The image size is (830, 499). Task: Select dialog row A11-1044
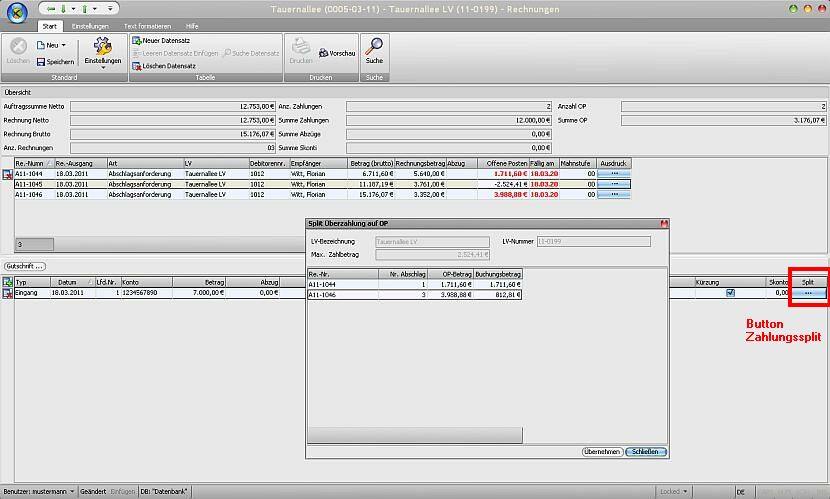tap(415, 284)
